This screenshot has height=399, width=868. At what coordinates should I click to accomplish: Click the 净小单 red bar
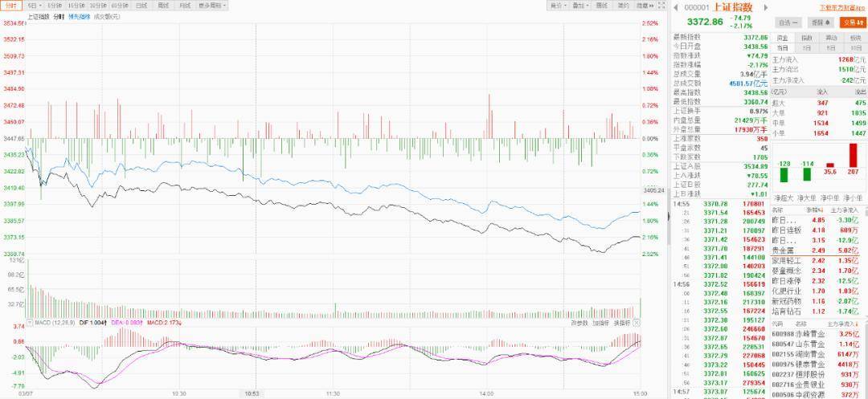(x=853, y=155)
